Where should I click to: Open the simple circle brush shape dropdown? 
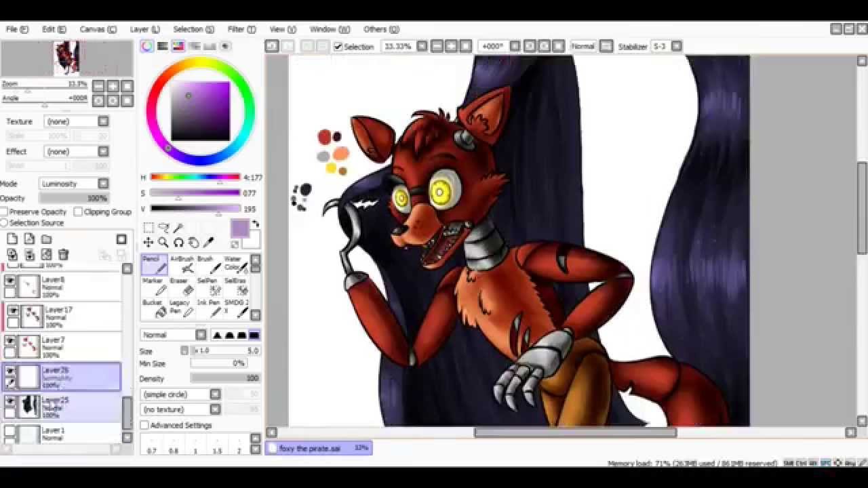[180, 394]
